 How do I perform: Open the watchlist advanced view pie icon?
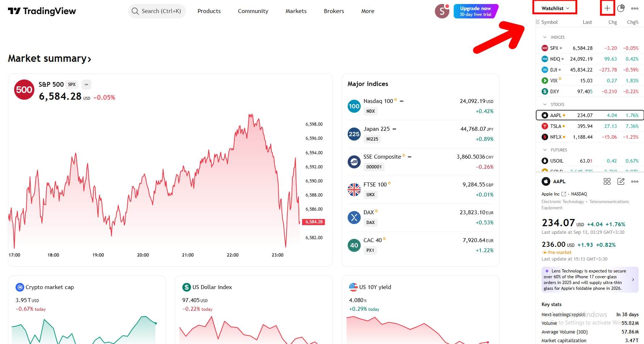(621, 8)
